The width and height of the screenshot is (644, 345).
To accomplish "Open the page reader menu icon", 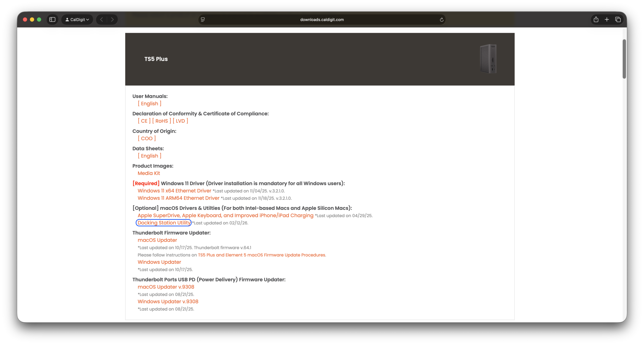I will pyautogui.click(x=203, y=20).
